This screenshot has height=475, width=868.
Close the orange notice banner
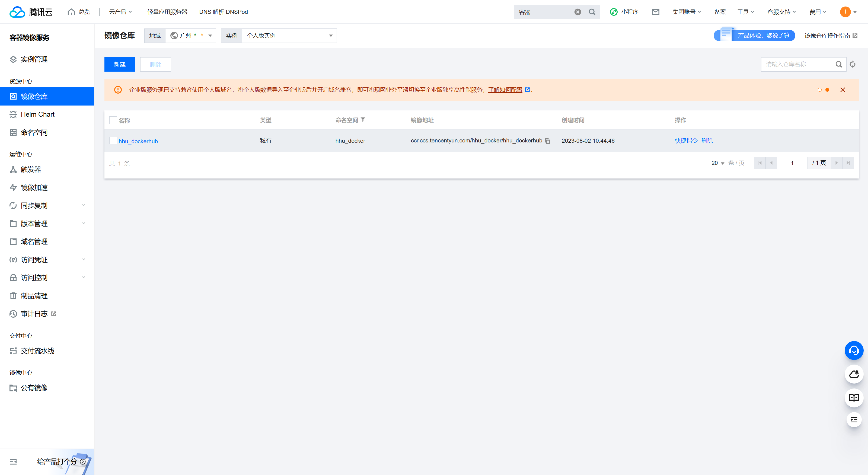pos(843,90)
